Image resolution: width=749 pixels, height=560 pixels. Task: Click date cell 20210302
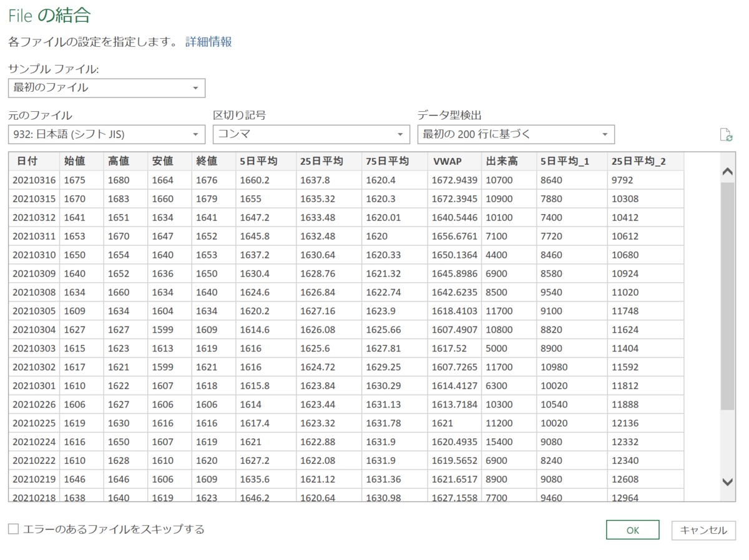[34, 367]
